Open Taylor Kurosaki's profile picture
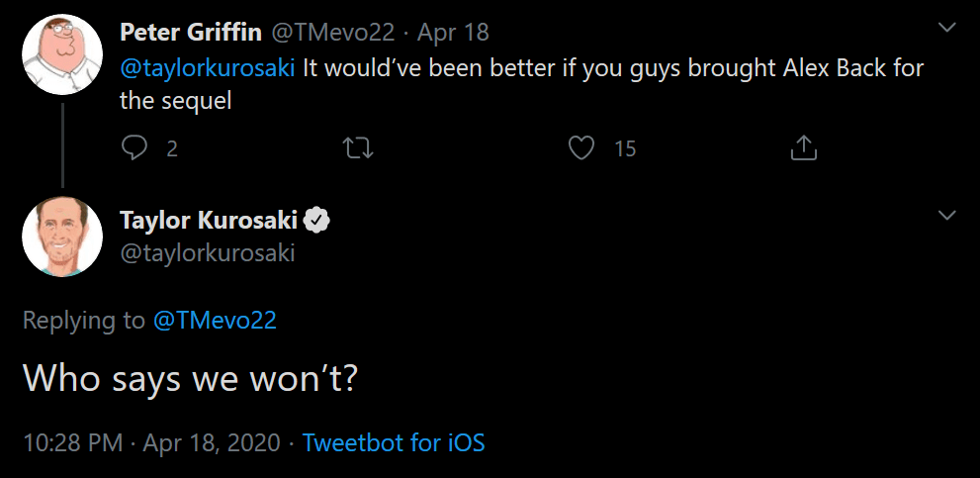Image resolution: width=980 pixels, height=478 pixels. [62, 237]
